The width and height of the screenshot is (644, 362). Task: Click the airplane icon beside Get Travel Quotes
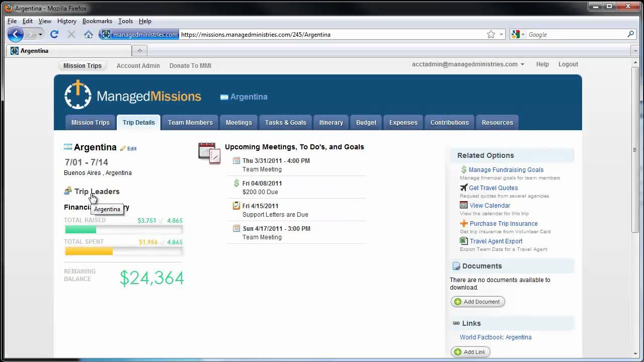[464, 188]
